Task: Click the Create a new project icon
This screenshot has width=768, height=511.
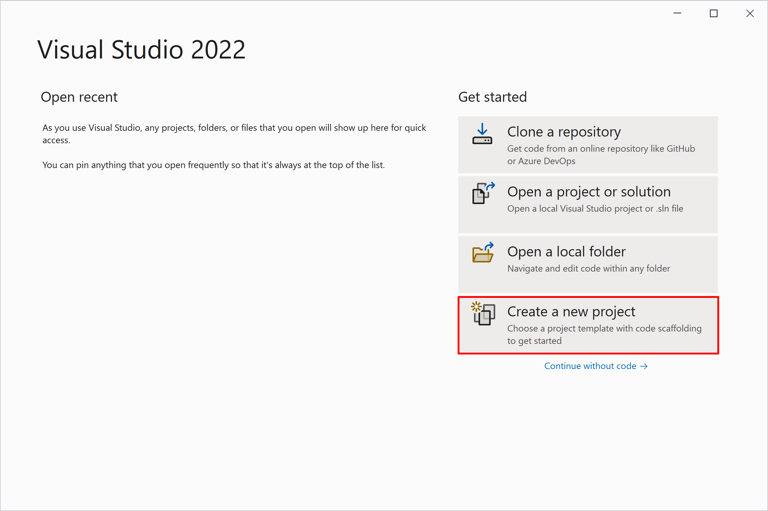Action: pos(483,313)
